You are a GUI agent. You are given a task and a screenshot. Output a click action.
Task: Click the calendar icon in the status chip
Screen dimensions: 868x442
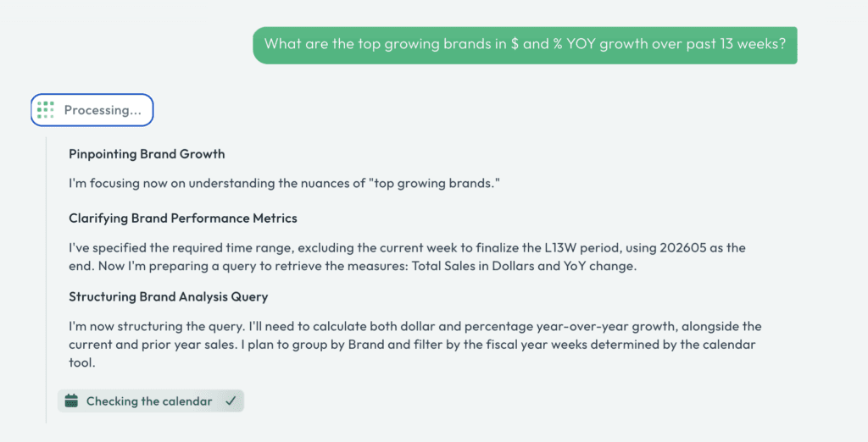(x=71, y=401)
